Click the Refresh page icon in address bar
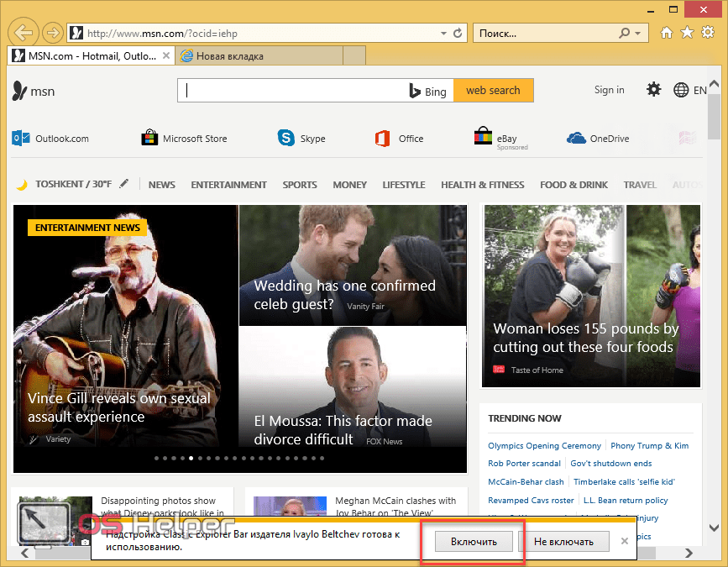Screen dimensions: 728x567 (458, 34)
